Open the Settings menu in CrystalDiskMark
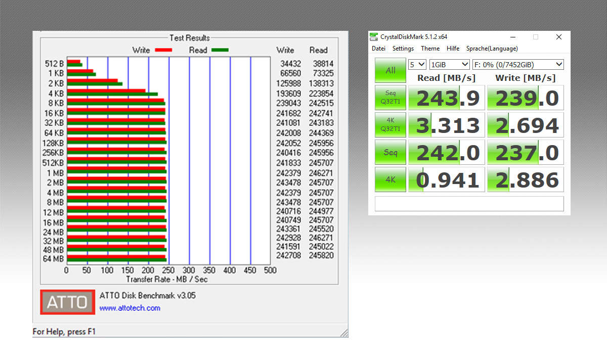 [403, 49]
